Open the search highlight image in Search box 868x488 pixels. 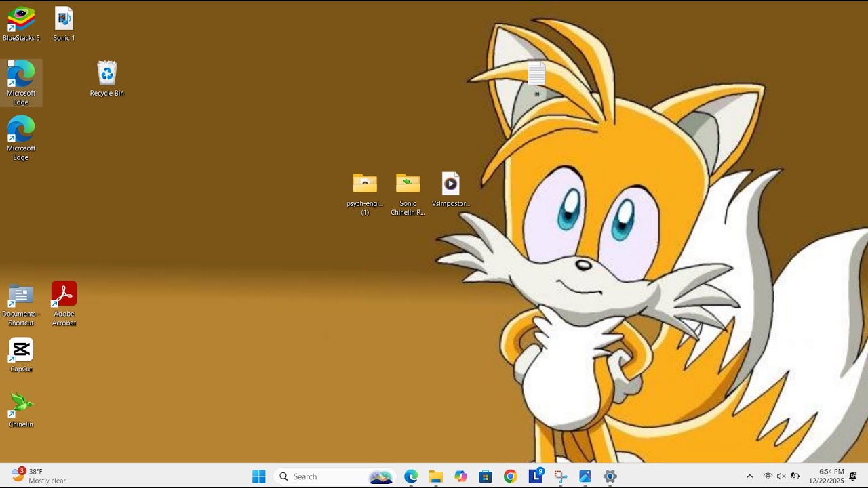380,476
